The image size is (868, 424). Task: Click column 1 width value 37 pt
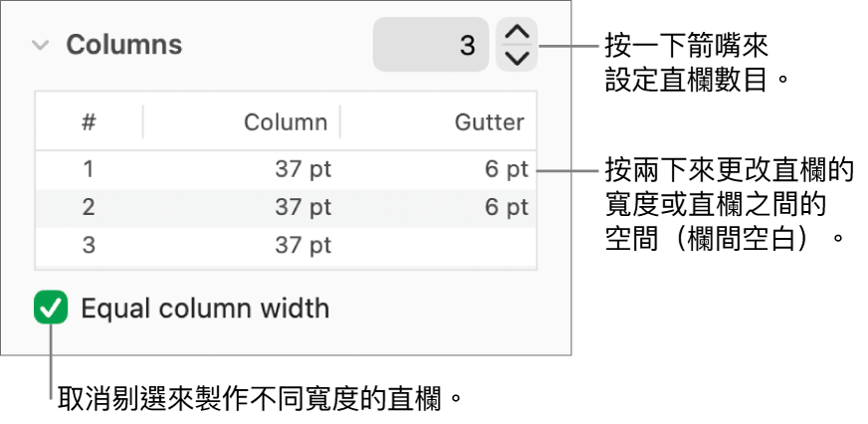[303, 169]
